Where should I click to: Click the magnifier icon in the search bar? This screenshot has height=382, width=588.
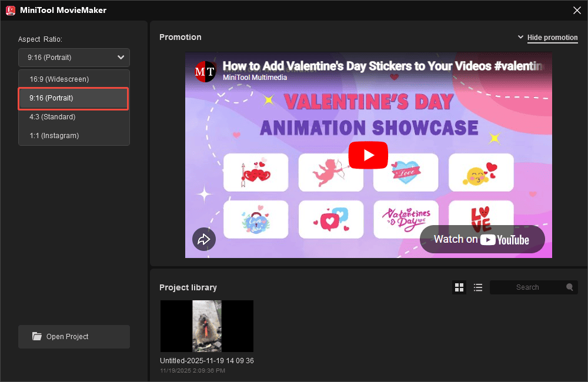(569, 287)
